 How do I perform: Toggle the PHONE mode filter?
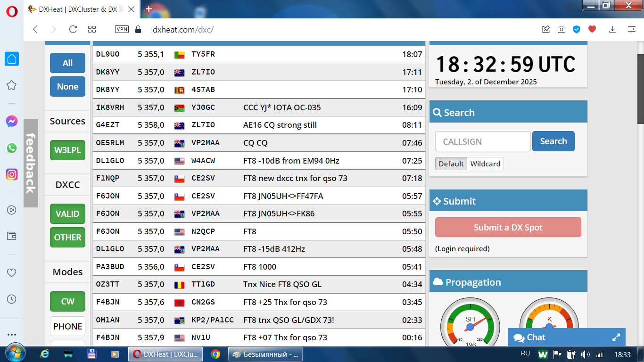67,326
